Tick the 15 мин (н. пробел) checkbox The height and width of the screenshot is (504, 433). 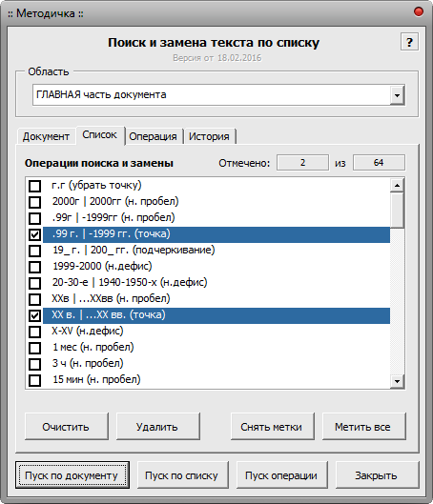coord(34,380)
